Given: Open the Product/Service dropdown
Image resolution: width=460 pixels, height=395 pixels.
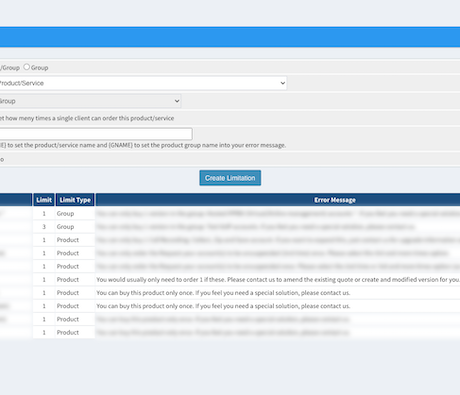Looking at the screenshot, I should [143, 83].
